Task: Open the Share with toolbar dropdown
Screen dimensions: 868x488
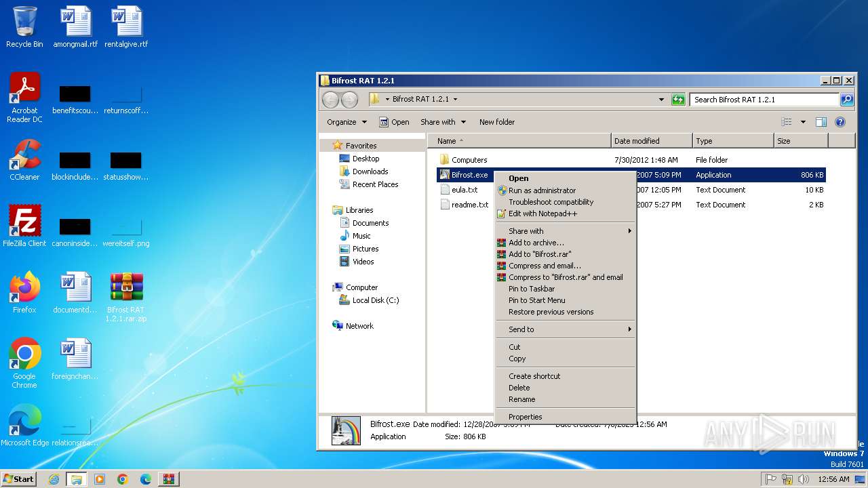Action: point(443,122)
